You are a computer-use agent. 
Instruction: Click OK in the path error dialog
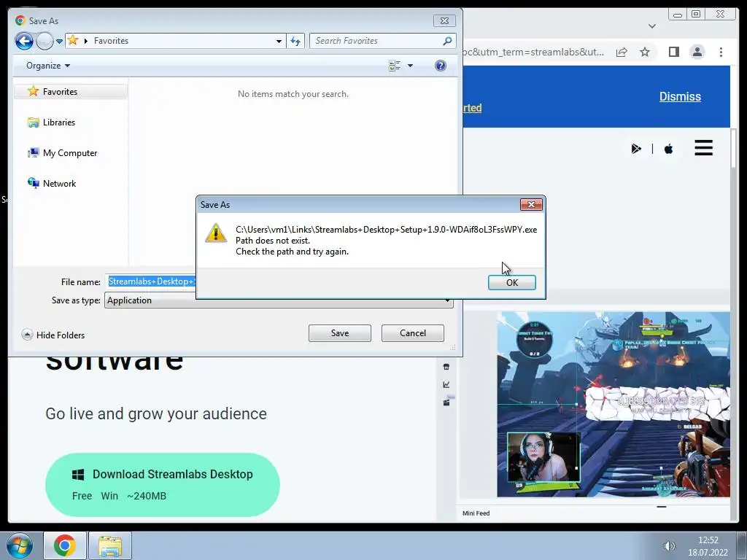511,282
